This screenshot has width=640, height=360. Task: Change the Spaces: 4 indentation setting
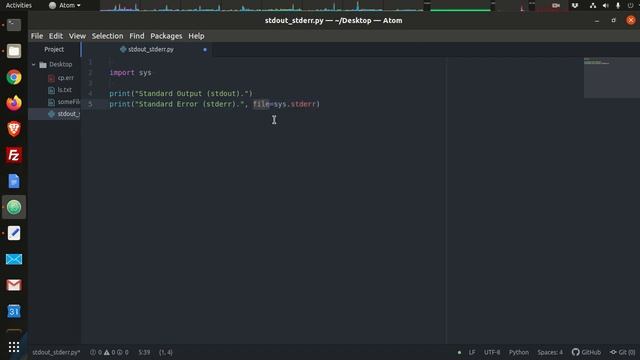pyautogui.click(x=550, y=352)
